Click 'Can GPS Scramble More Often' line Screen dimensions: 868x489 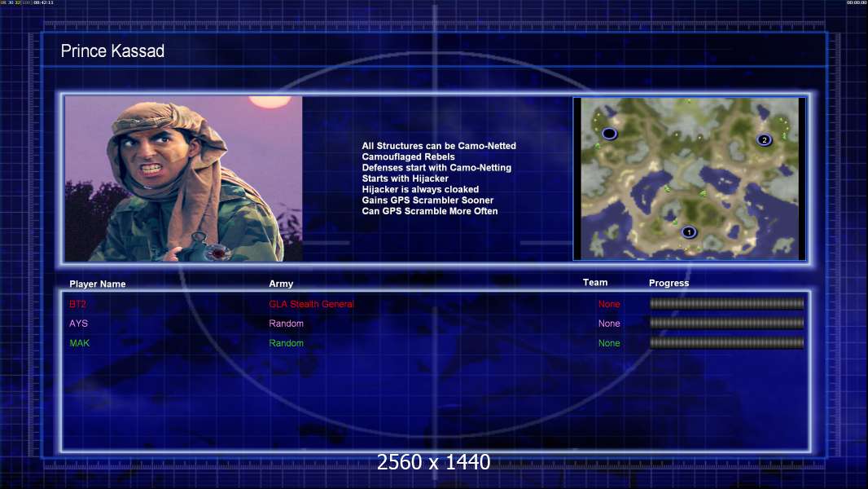[x=430, y=211]
